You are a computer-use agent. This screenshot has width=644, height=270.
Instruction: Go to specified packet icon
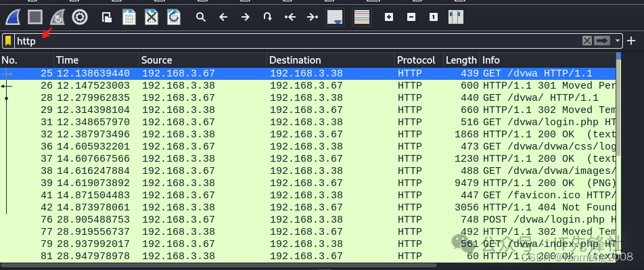point(267,18)
